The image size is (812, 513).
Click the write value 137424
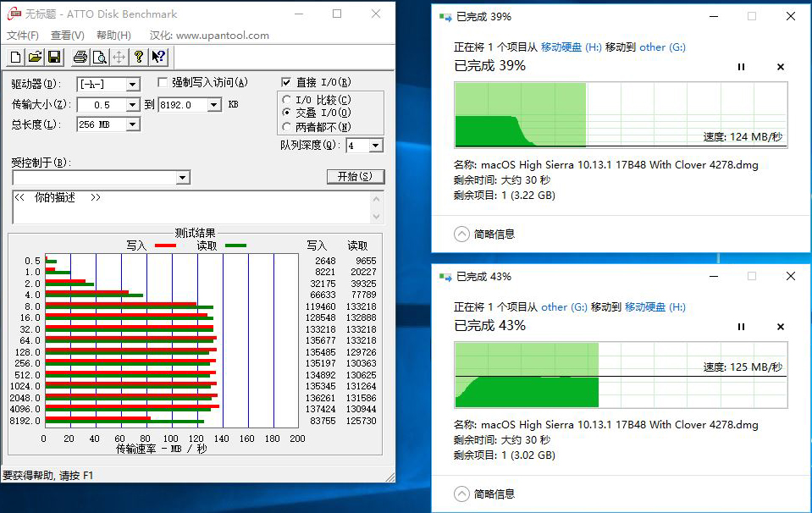tap(322, 410)
